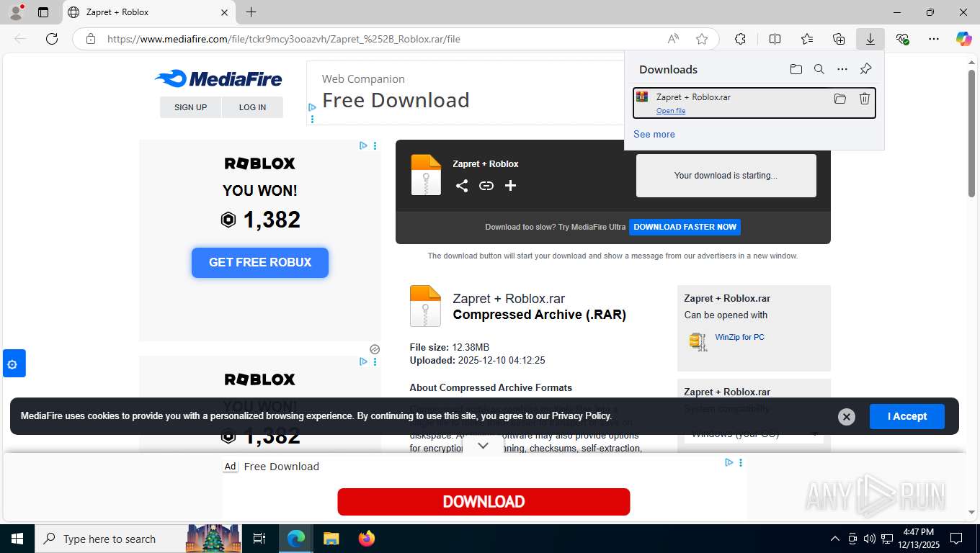Delete Zapret + Roblox.rar download entry
980x553 pixels.
pyautogui.click(x=865, y=99)
